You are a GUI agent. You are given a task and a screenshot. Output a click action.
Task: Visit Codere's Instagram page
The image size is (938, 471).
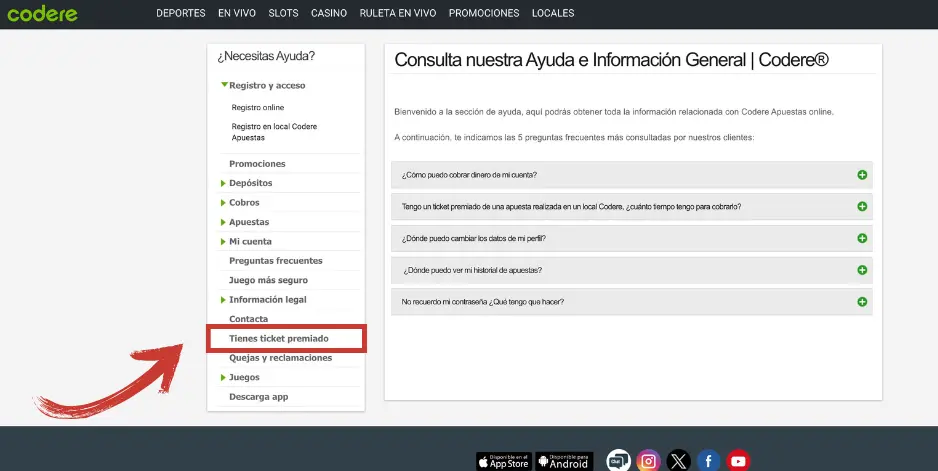coord(648,461)
